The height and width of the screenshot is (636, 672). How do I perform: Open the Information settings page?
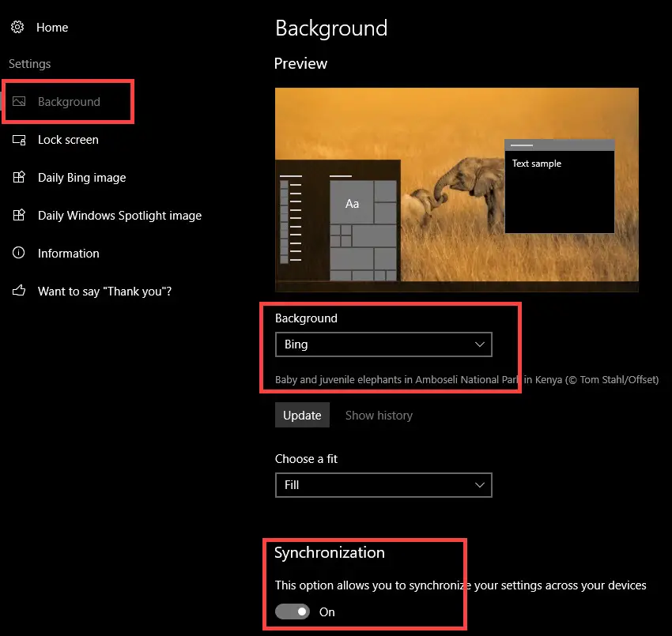(x=67, y=254)
